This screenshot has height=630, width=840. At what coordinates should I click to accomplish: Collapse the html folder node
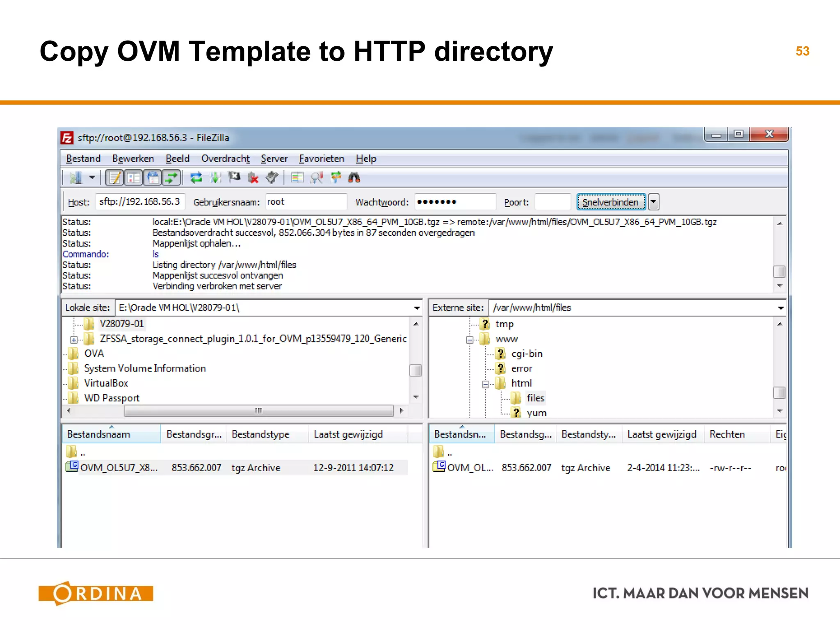[x=486, y=384]
